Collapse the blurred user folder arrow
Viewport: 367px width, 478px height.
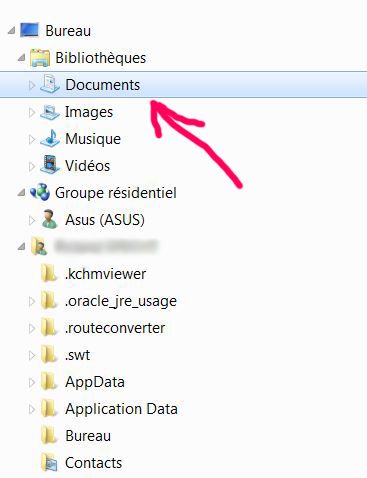click(22, 247)
